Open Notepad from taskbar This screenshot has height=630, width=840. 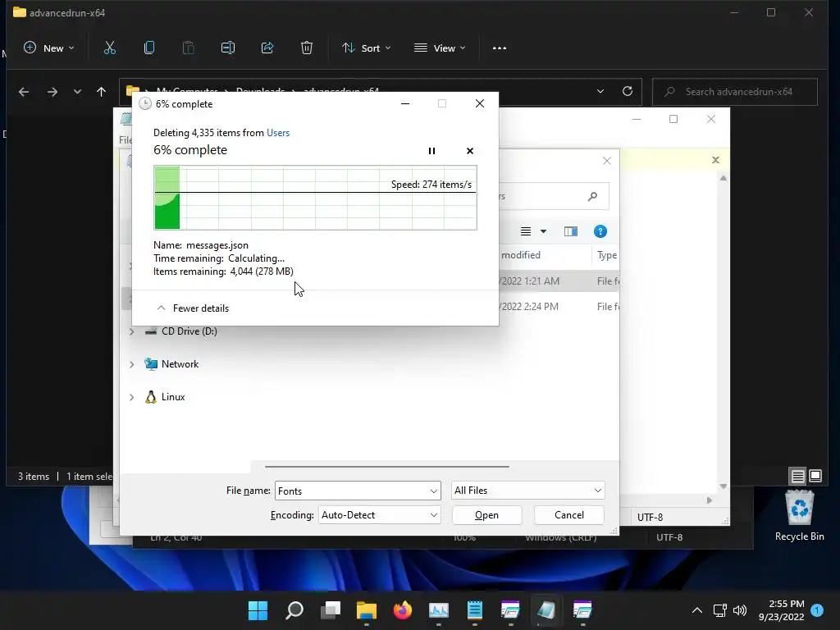point(475,610)
